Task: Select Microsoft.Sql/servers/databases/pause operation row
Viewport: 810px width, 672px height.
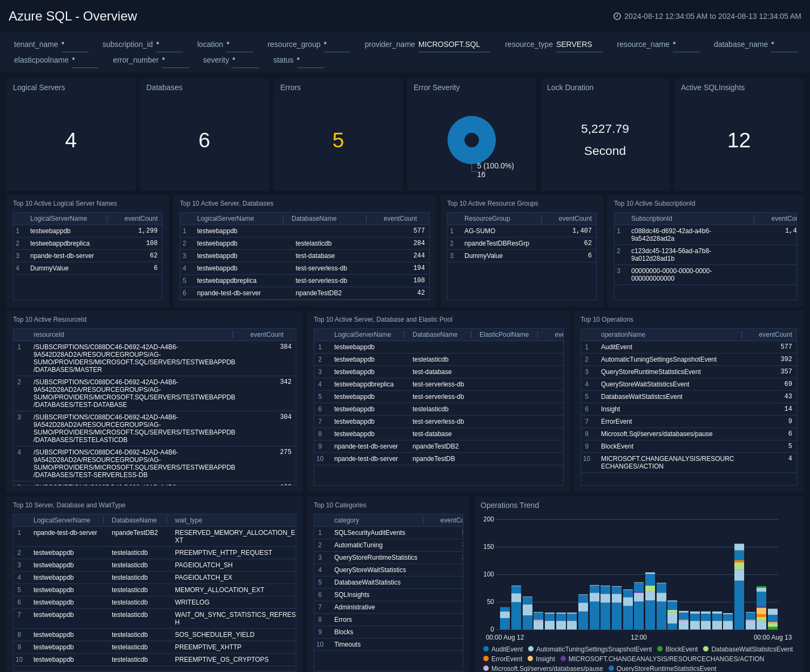Action: coord(688,434)
